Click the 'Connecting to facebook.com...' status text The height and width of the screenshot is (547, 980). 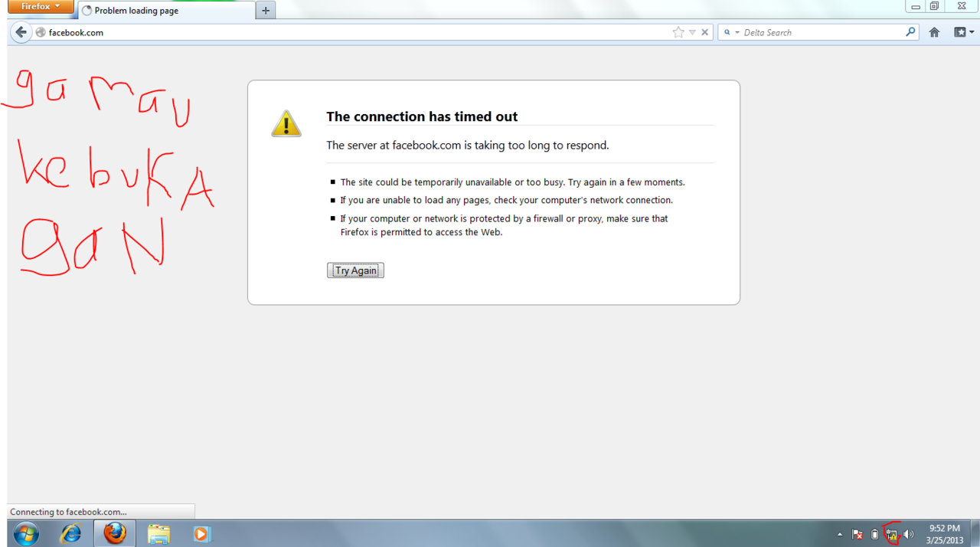(x=68, y=512)
